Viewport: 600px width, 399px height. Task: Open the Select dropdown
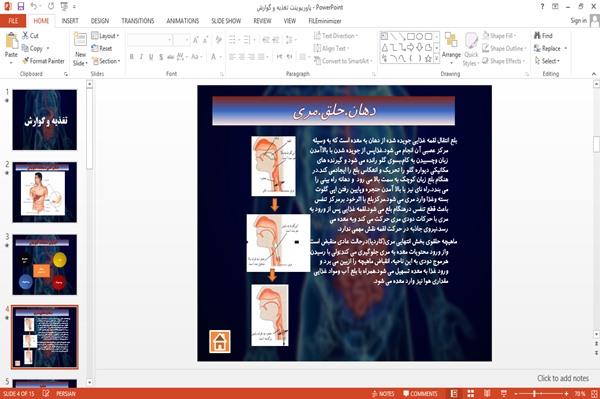[547, 61]
